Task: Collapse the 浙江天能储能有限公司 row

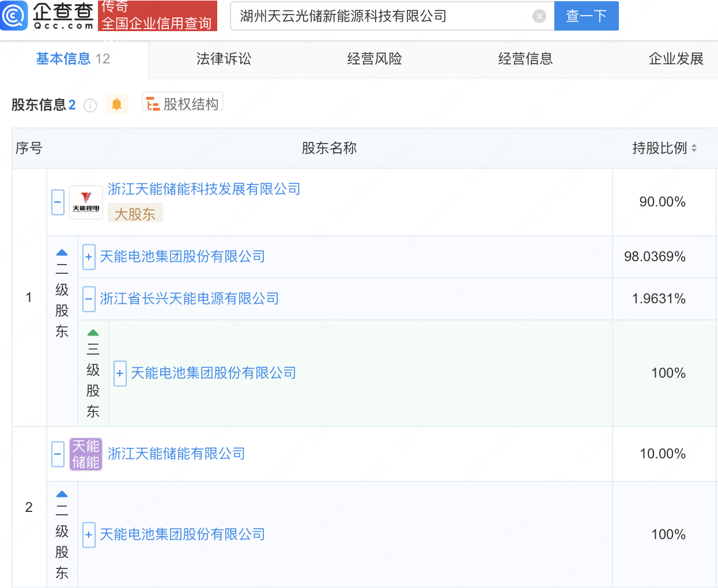Action: [58, 454]
